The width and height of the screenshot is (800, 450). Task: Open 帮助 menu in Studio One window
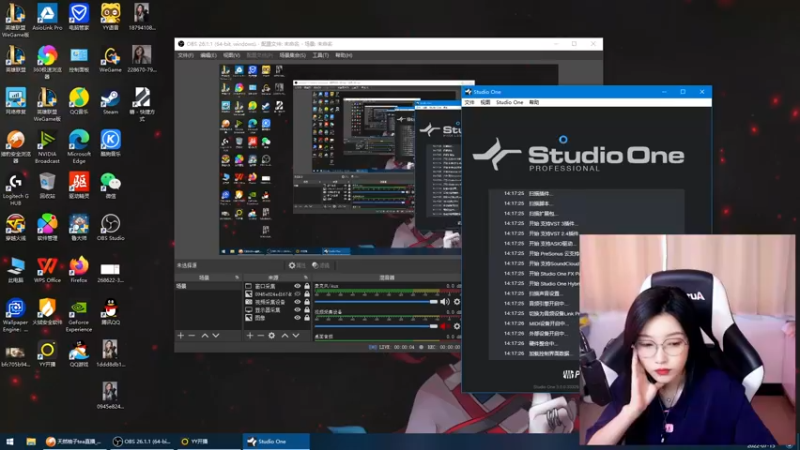click(x=534, y=103)
